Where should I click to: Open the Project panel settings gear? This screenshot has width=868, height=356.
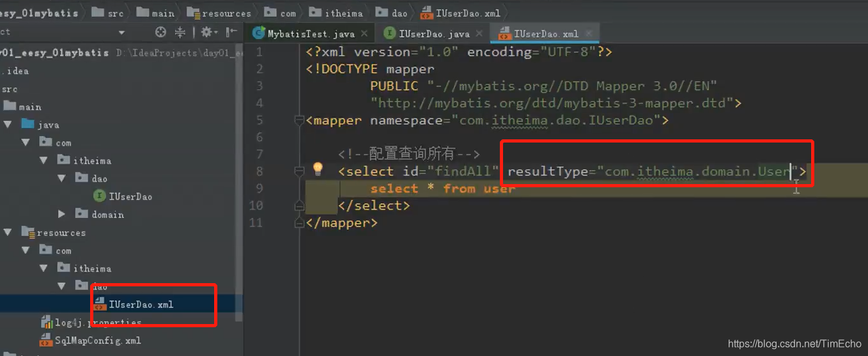pos(207,32)
